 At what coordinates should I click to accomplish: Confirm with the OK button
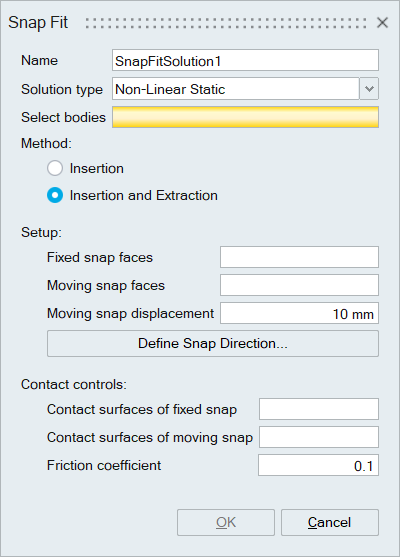coord(226,523)
